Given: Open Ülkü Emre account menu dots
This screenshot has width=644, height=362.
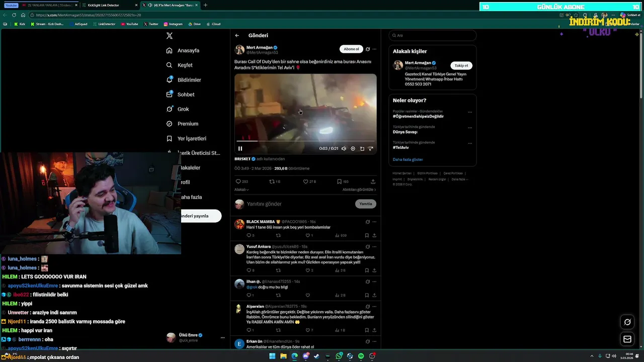Looking at the screenshot, I should click(222, 338).
